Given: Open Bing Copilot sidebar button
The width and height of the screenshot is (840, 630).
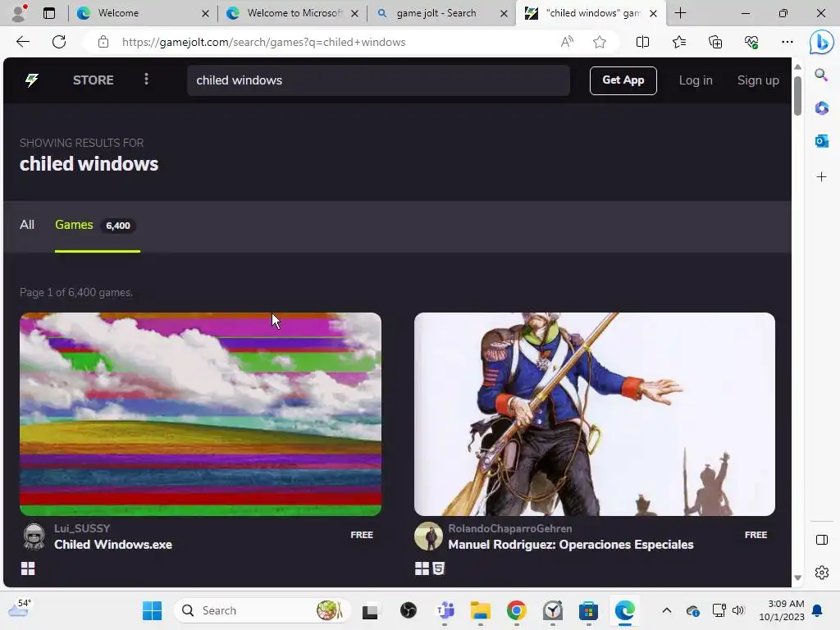Looking at the screenshot, I should [x=821, y=42].
